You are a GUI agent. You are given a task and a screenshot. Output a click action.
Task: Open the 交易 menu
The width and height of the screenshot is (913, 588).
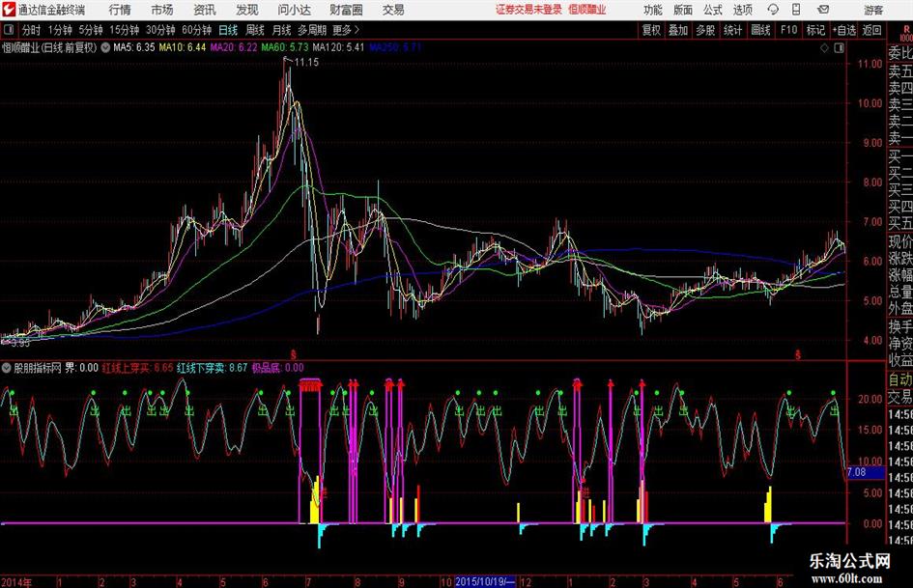point(393,10)
